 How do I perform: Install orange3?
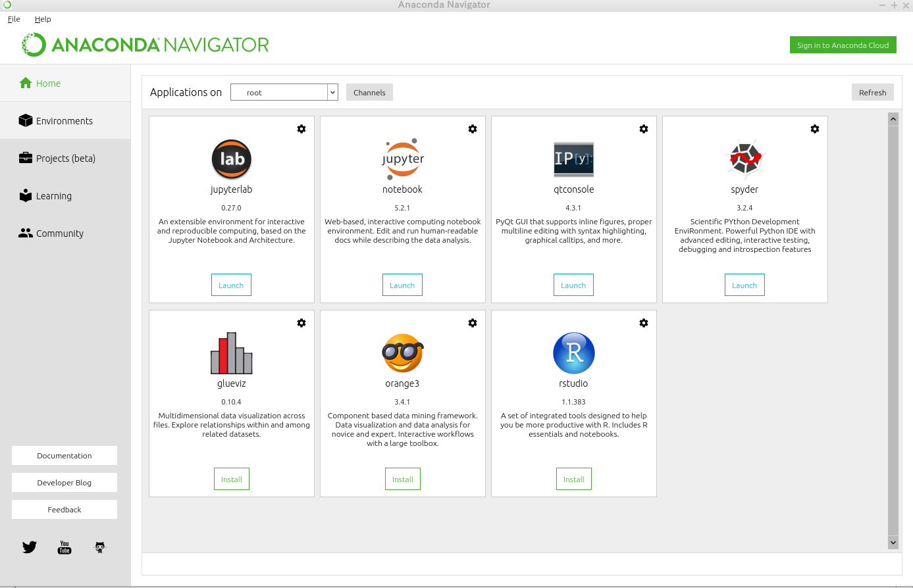point(403,479)
